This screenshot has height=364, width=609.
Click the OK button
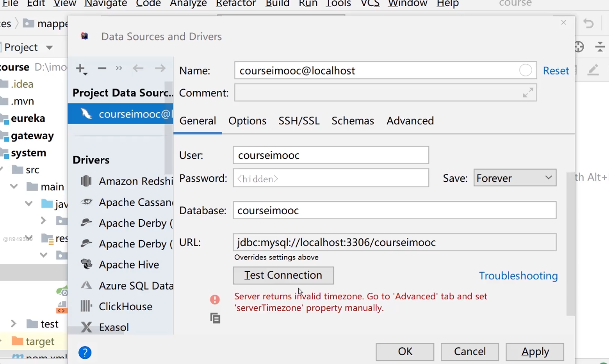[x=405, y=352]
